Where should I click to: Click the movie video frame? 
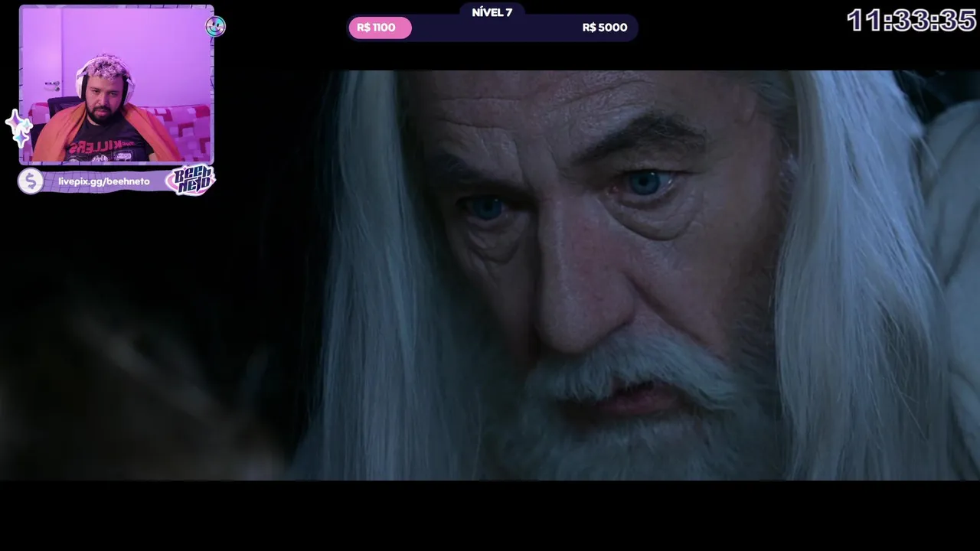[x=490, y=275]
